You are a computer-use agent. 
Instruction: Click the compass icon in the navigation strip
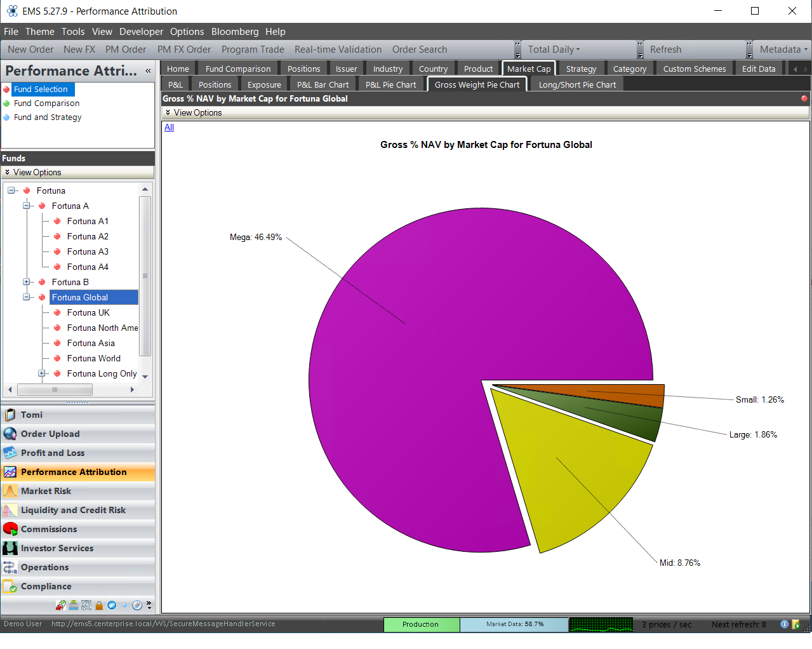coord(136,605)
